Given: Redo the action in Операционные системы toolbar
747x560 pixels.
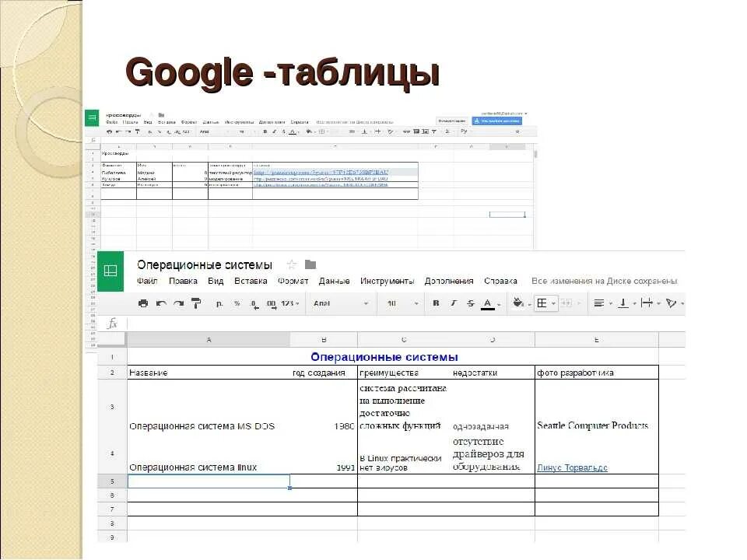Looking at the screenshot, I should pyautogui.click(x=179, y=303).
